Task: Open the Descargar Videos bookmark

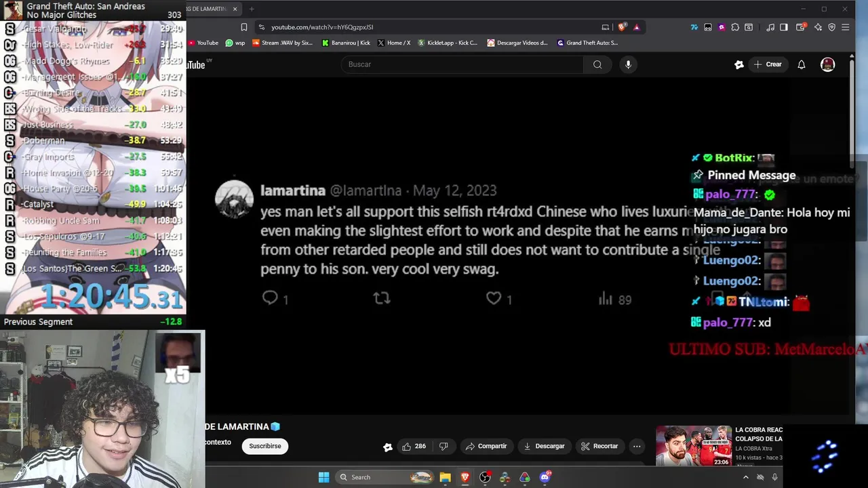Action: [517, 43]
